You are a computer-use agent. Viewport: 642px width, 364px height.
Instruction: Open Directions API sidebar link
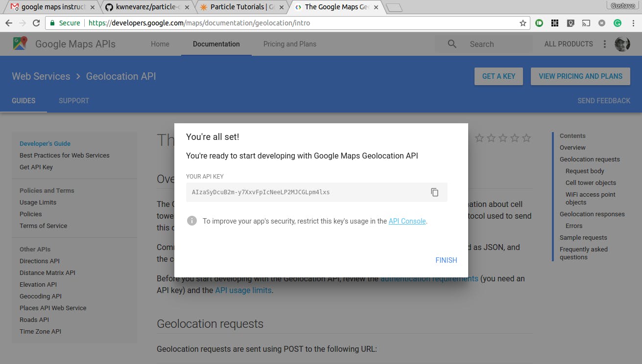click(x=40, y=261)
